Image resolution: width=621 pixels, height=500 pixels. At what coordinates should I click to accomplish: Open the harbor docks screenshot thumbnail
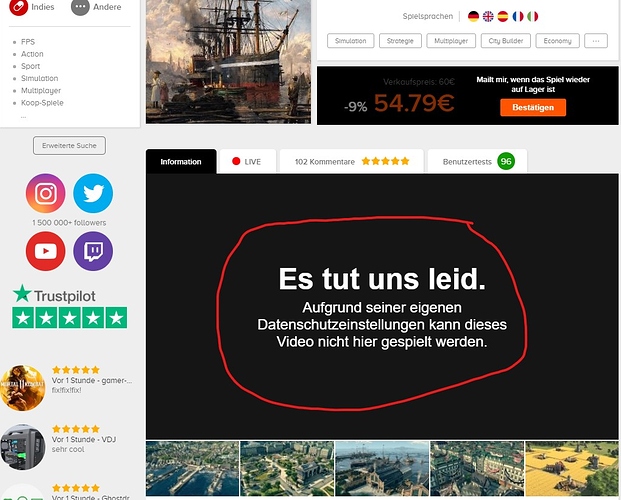pos(192,468)
